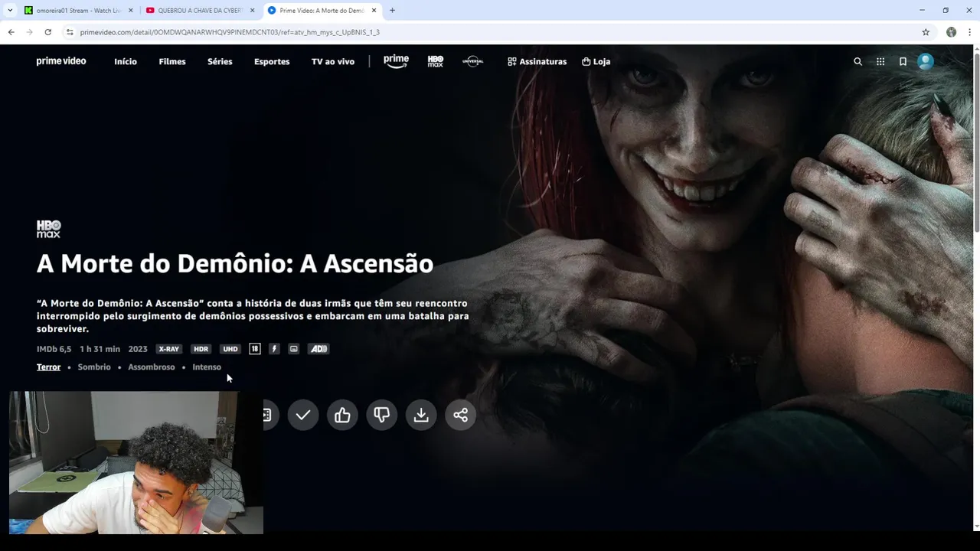Switch to the omoreira01 Stream browser tab
The width and height of the screenshot is (980, 551).
pyautogui.click(x=78, y=11)
